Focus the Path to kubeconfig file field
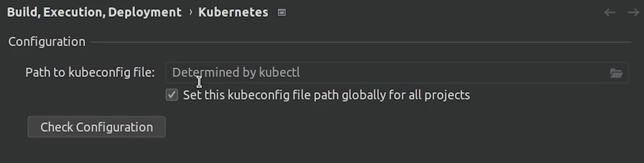Image resolution: width=644 pixels, height=163 pixels. pos(444,73)
